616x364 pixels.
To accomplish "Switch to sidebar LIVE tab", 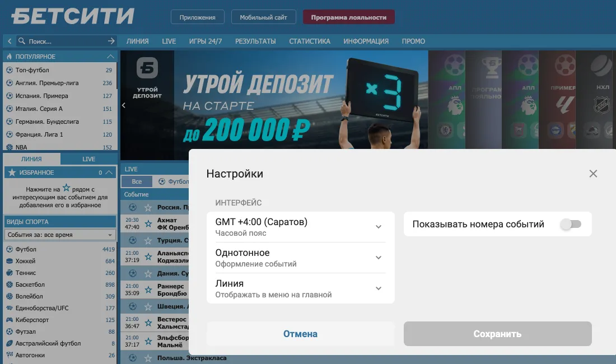I will pyautogui.click(x=89, y=159).
